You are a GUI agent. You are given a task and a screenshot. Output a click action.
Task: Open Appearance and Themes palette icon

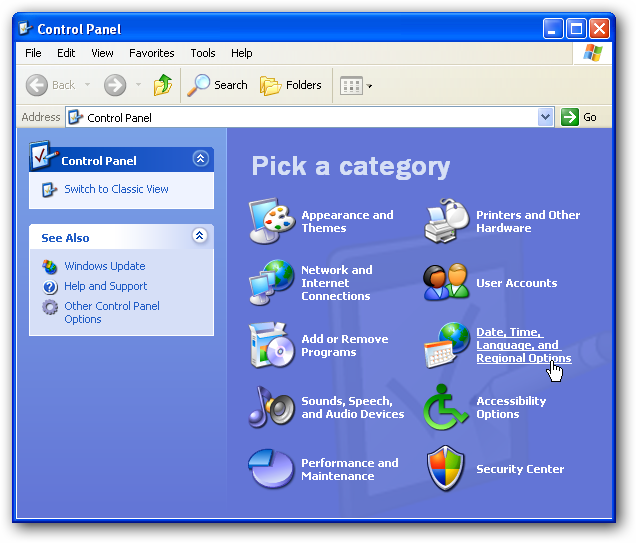tap(272, 221)
